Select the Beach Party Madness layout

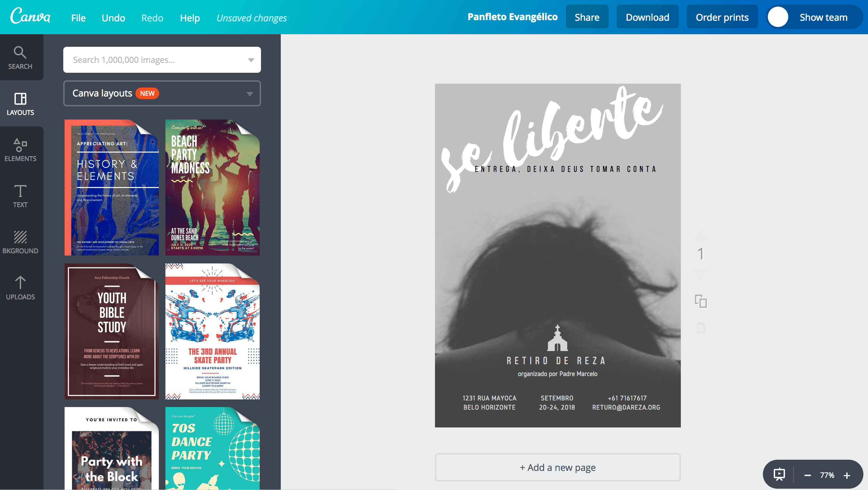tap(213, 188)
